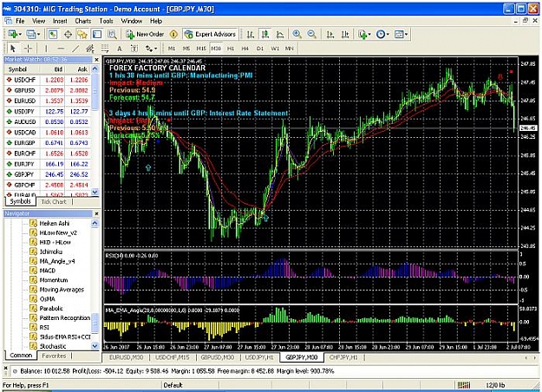Image resolution: width=542 pixels, height=392 pixels.
Task: Open the Tools menu
Action: 106,21
